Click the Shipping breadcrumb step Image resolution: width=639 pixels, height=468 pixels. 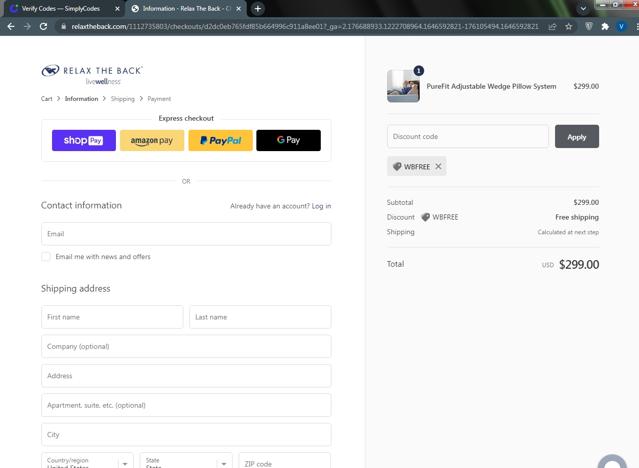pyautogui.click(x=123, y=99)
